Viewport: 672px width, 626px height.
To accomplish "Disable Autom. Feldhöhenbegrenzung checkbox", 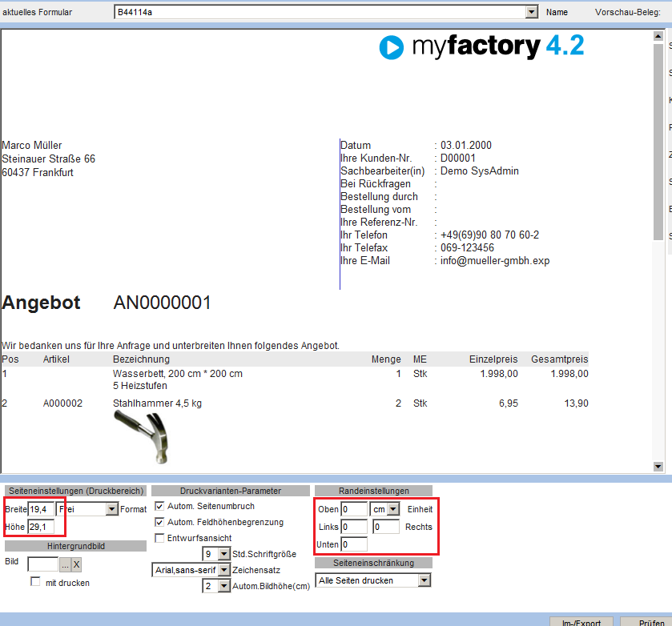I will click(x=159, y=522).
